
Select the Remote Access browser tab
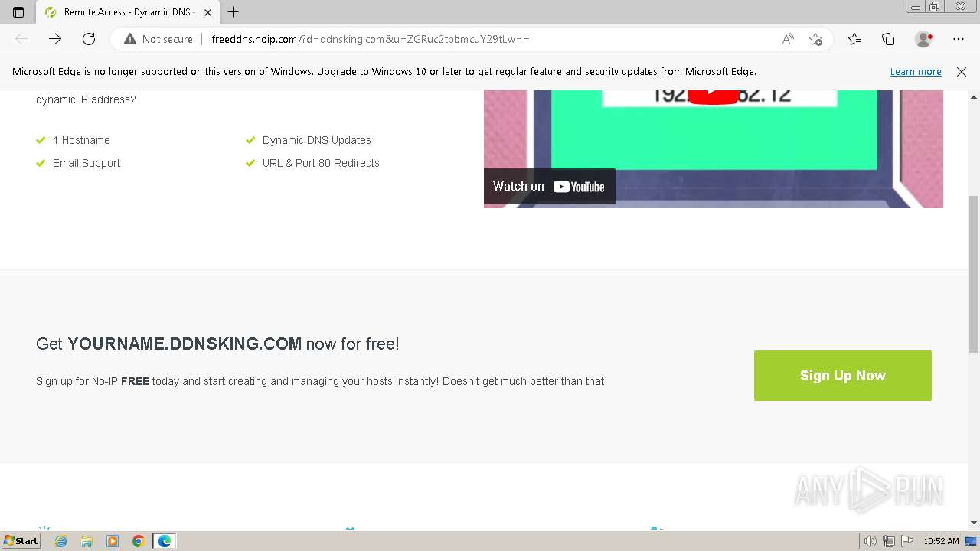click(126, 12)
